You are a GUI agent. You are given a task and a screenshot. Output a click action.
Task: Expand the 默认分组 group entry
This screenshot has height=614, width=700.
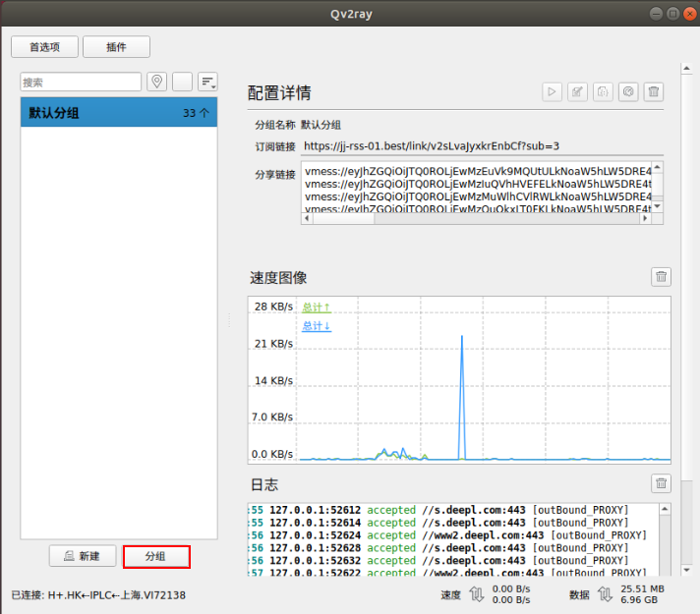tap(118, 113)
